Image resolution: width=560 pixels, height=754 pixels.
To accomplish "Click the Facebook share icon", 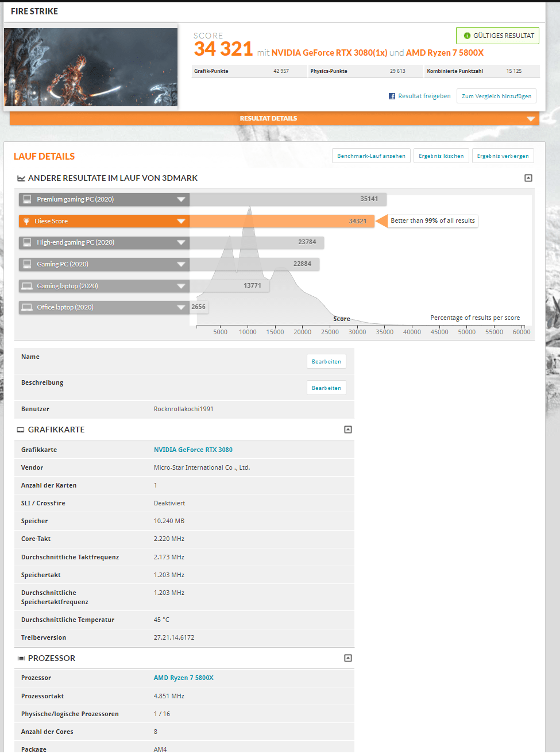I will pos(392,96).
